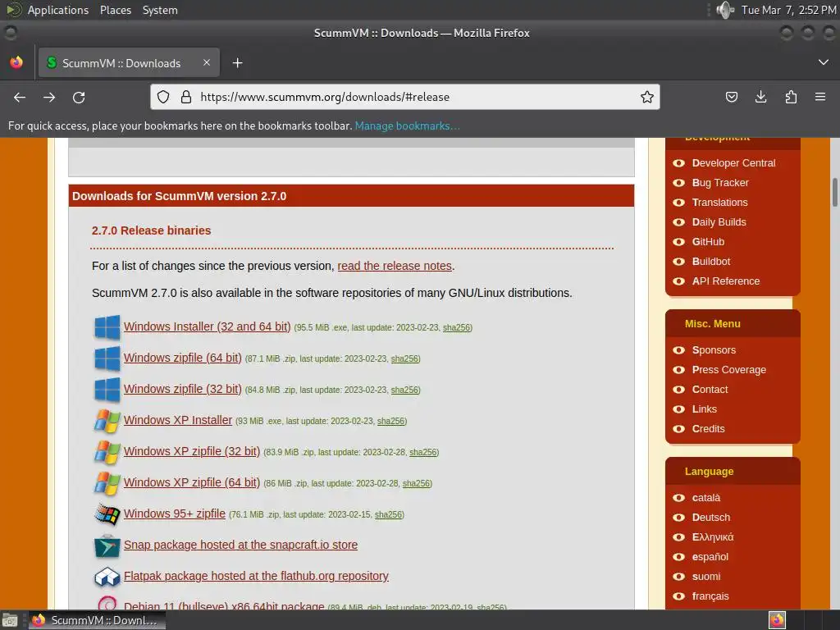This screenshot has height=630, width=840.
Task: Expand the list all tabs chevron
Action: click(824, 62)
